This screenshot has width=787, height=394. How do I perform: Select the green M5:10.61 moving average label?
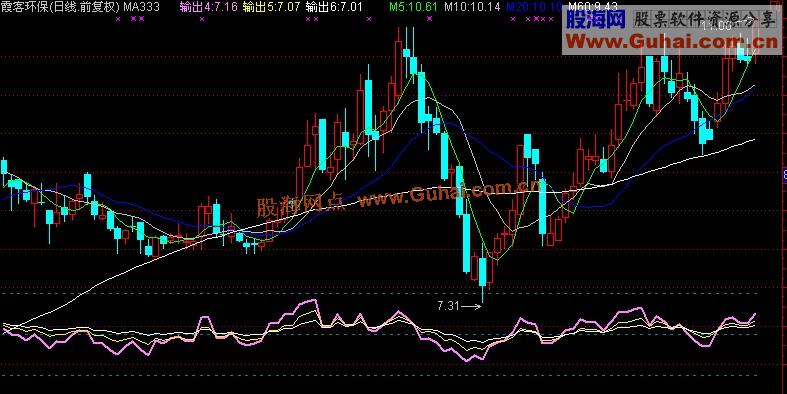pyautogui.click(x=414, y=7)
